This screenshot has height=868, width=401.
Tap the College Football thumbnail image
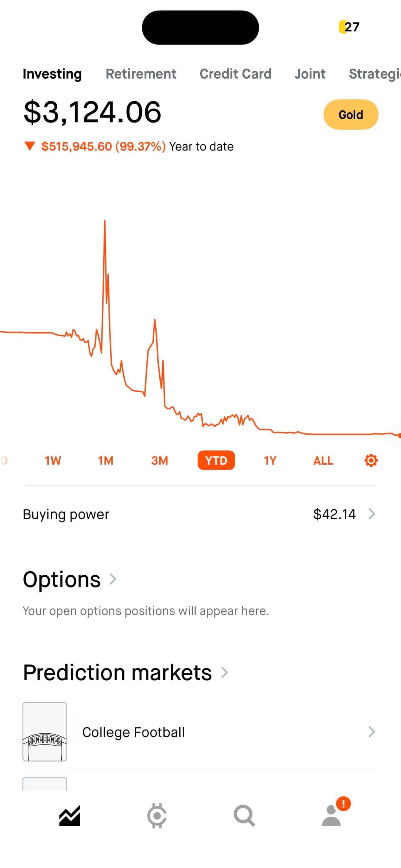[45, 731]
